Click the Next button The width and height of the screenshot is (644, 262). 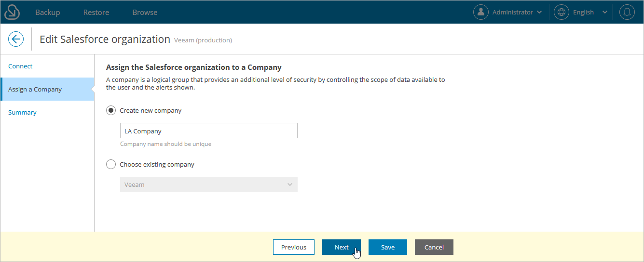coord(342,247)
